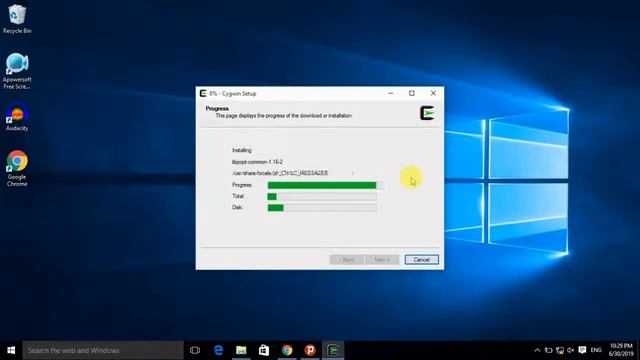Screen dimensions: 640x360
Task: Click the Total progress bar
Action: coord(322,197)
